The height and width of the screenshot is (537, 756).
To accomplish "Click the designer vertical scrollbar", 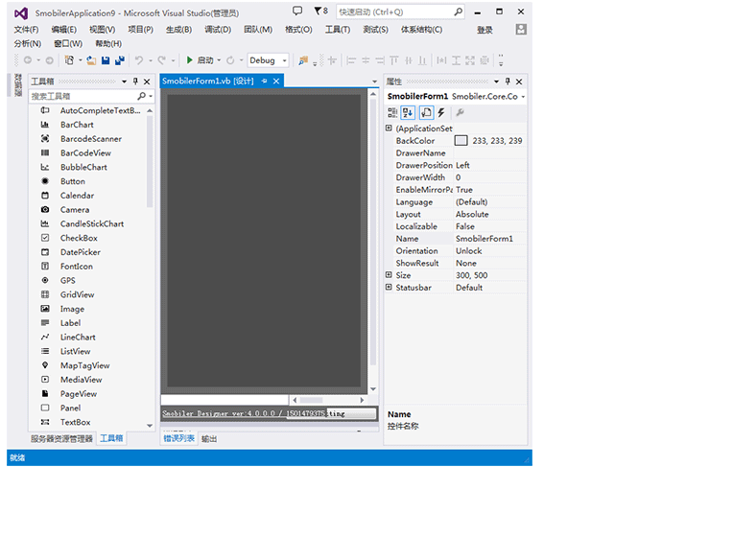I will click(372, 241).
